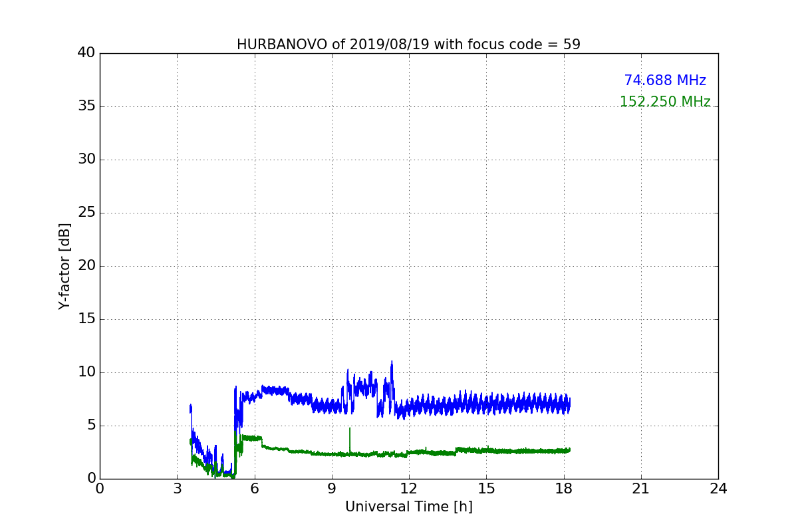Click the plot title HURBANOVO of 2019/08/19

(408, 45)
